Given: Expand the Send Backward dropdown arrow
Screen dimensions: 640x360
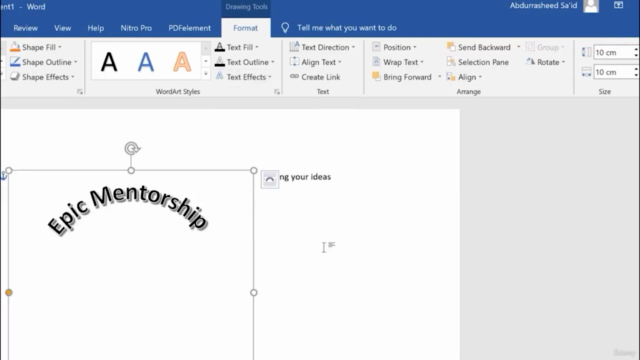Looking at the screenshot, I should coord(519,47).
